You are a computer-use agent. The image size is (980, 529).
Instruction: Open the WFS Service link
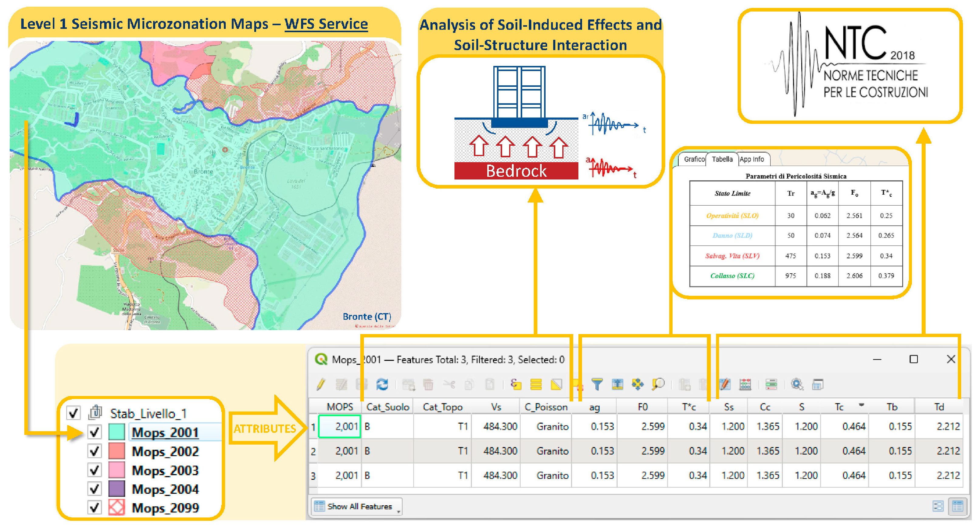coord(326,24)
